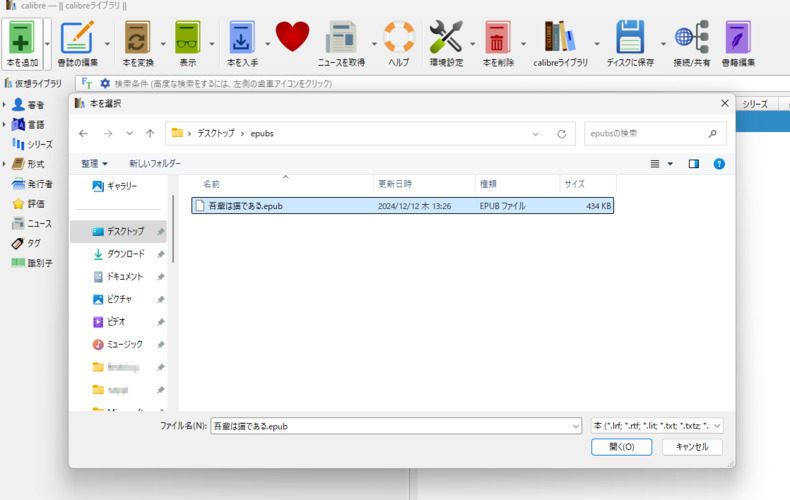Click the blue help question icon
Viewport: 790px width, 500px height.
pyautogui.click(x=719, y=164)
